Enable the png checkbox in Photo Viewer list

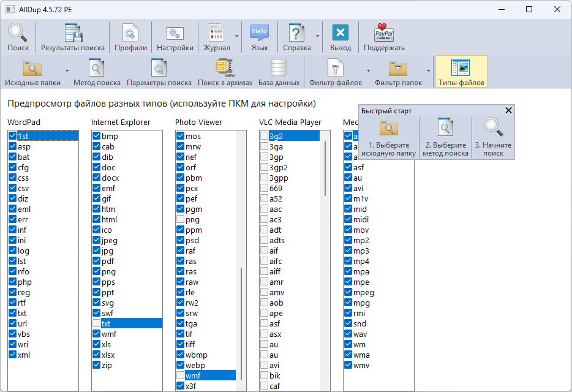pyautogui.click(x=180, y=219)
